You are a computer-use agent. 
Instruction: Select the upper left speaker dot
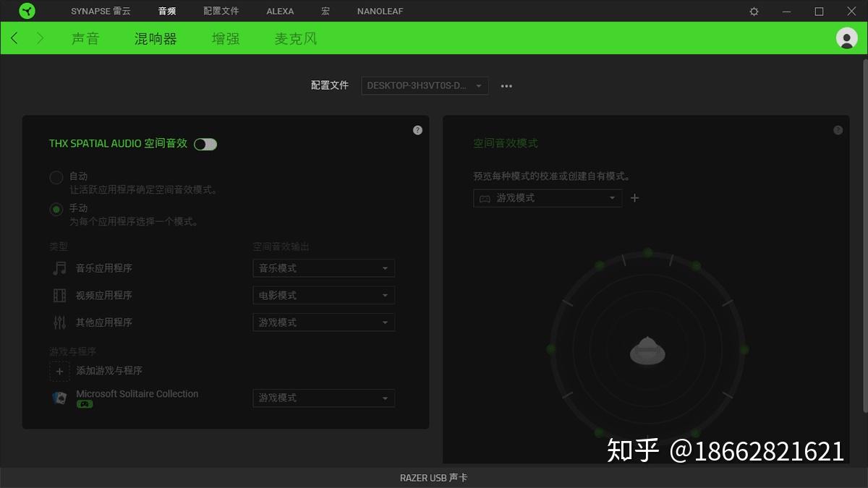[x=600, y=265]
